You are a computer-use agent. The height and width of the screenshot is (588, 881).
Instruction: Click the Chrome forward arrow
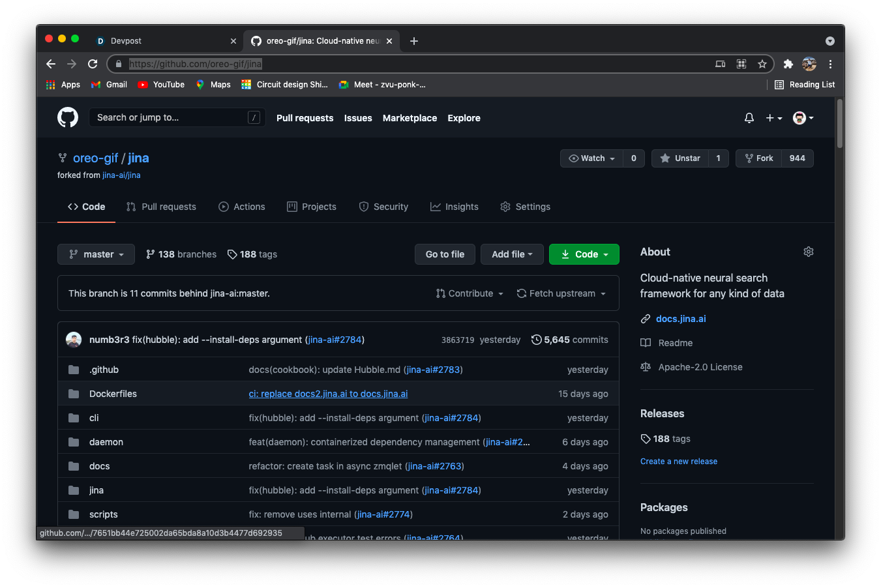72,64
